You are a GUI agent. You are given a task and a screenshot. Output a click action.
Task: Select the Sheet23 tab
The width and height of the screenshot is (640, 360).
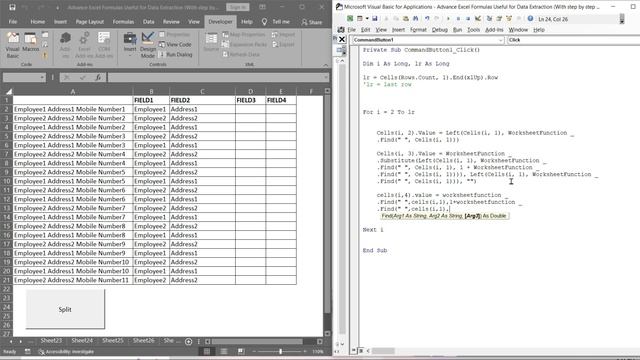[x=51, y=340]
